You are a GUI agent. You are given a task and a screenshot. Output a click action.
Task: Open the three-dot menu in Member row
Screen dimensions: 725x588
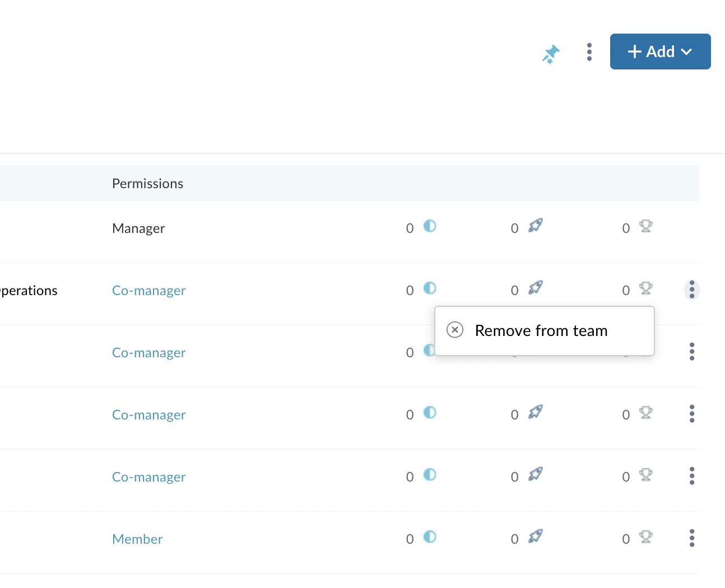pos(692,538)
